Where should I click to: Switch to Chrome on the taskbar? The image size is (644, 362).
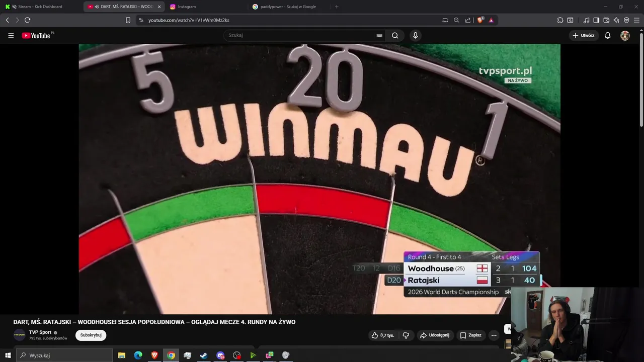pyautogui.click(x=171, y=355)
